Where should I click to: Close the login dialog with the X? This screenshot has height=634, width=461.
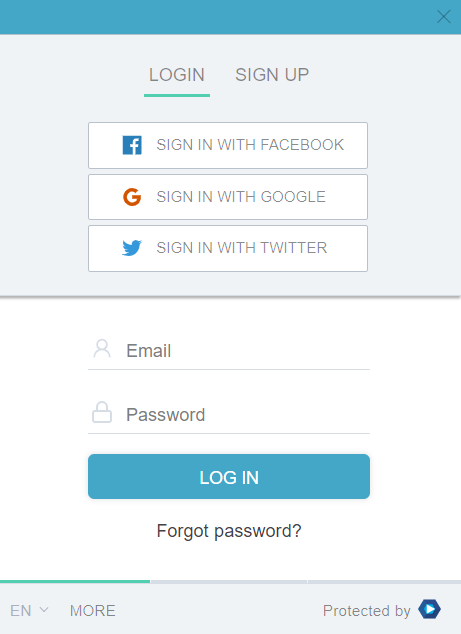(x=444, y=17)
